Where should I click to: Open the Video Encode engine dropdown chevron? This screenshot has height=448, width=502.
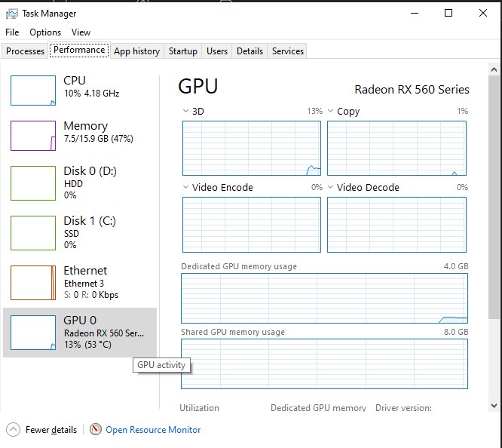pos(185,187)
